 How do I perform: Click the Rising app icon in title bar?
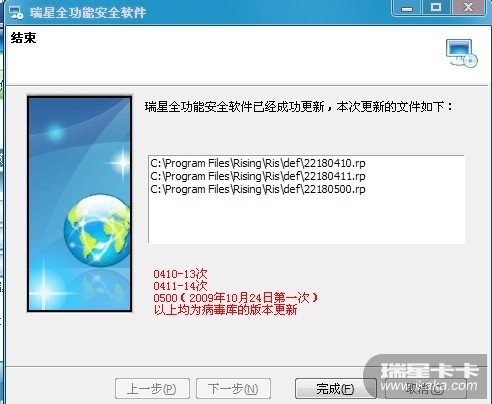point(16,13)
